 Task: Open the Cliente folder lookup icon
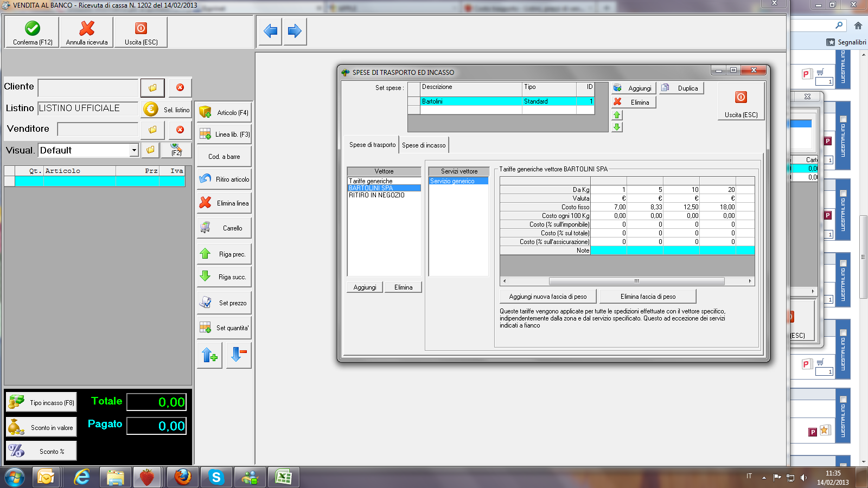click(152, 87)
